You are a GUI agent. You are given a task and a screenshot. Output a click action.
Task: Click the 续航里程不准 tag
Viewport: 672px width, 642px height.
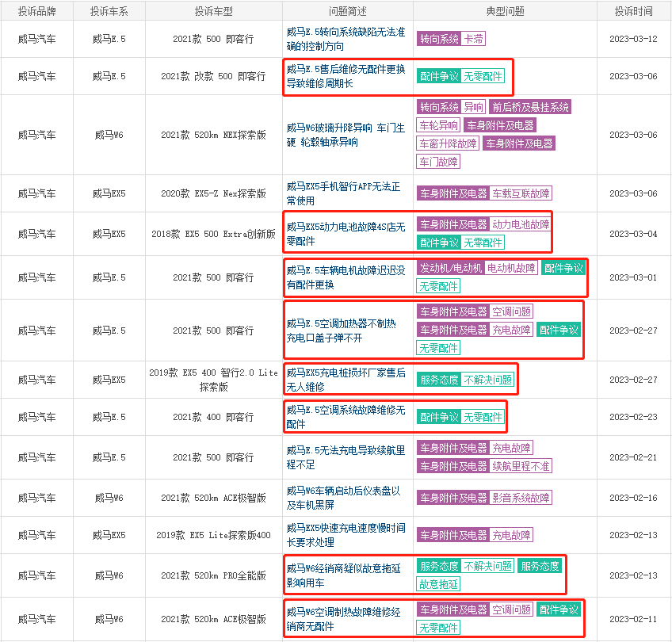point(521,466)
